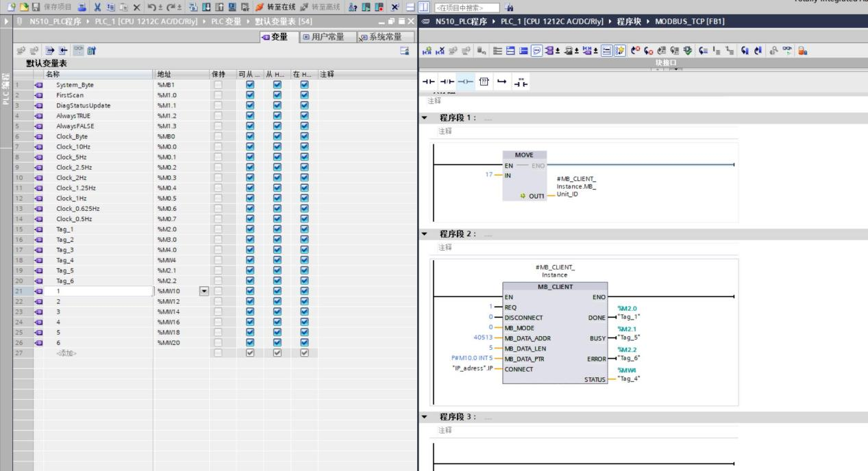Screen dimensions: 868x471
Task: Collapse 程序段 2 network
Action: click(x=425, y=234)
